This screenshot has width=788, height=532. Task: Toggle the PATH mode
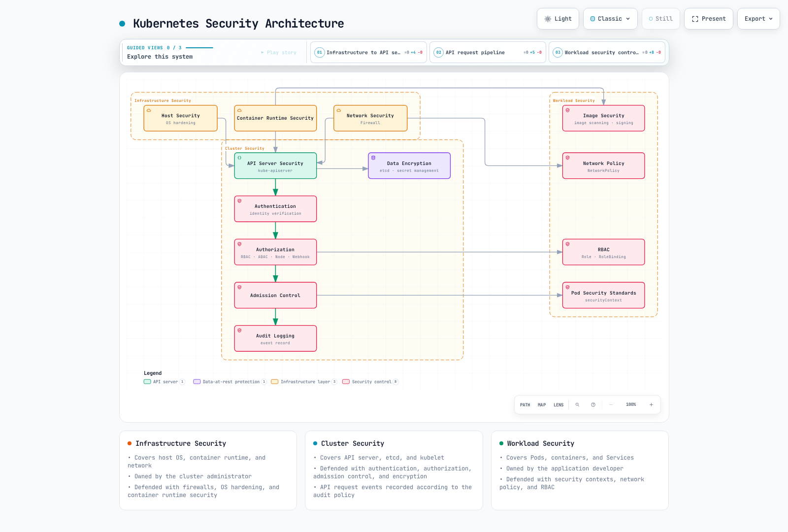pos(525,405)
